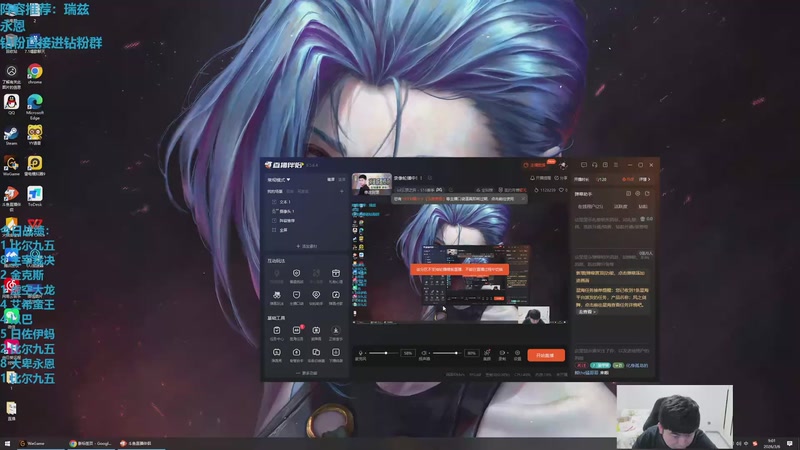Expand 更多功能 at the tools panel bottom

pos(307,373)
